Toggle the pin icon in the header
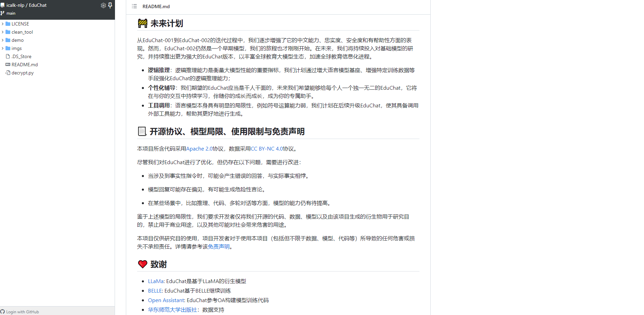The image size is (644, 315). point(110,5)
